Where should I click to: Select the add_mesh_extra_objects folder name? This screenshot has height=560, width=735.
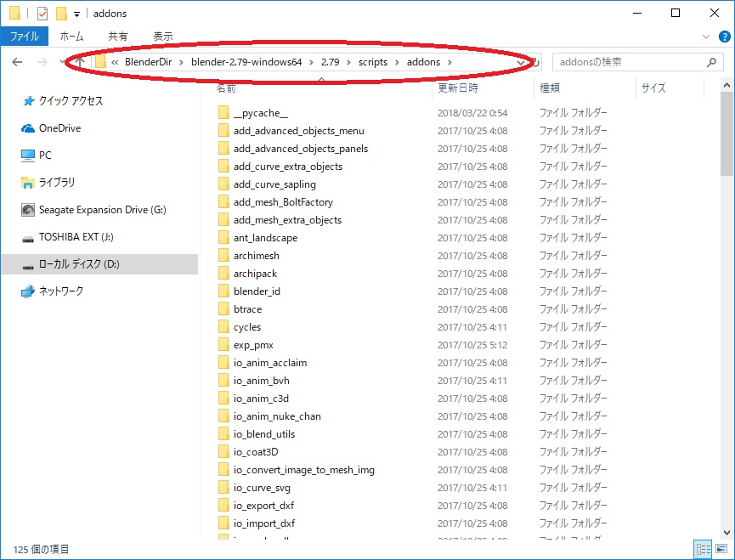tap(287, 220)
